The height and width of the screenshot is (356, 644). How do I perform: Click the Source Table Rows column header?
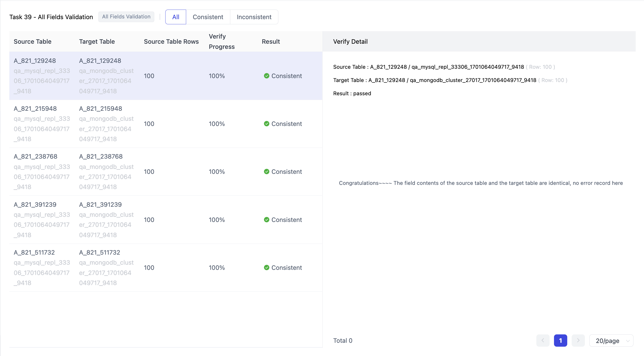coord(171,41)
